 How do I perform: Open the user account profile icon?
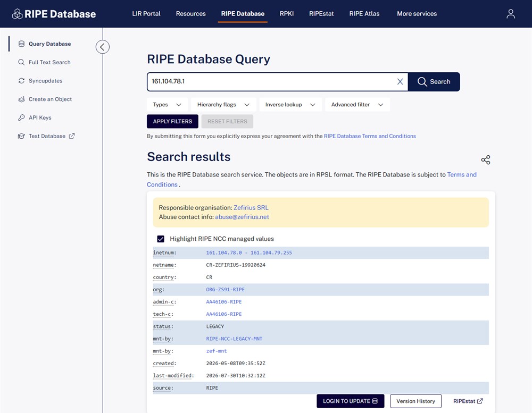511,14
